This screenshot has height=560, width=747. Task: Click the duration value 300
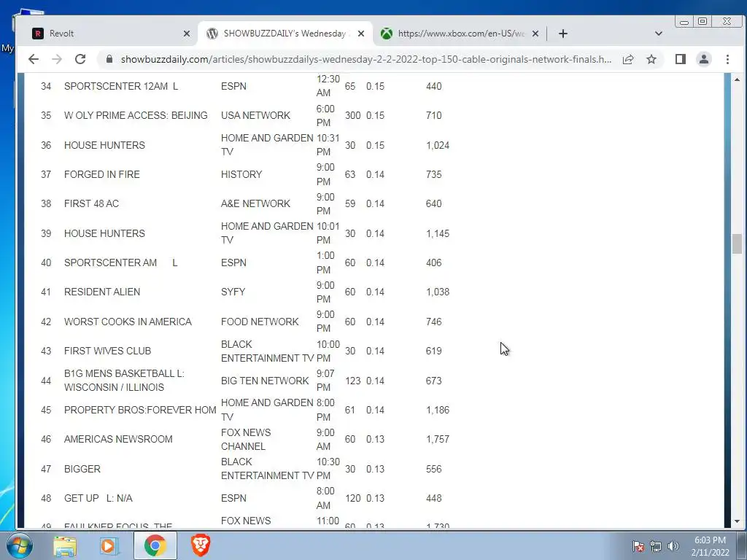tap(352, 115)
